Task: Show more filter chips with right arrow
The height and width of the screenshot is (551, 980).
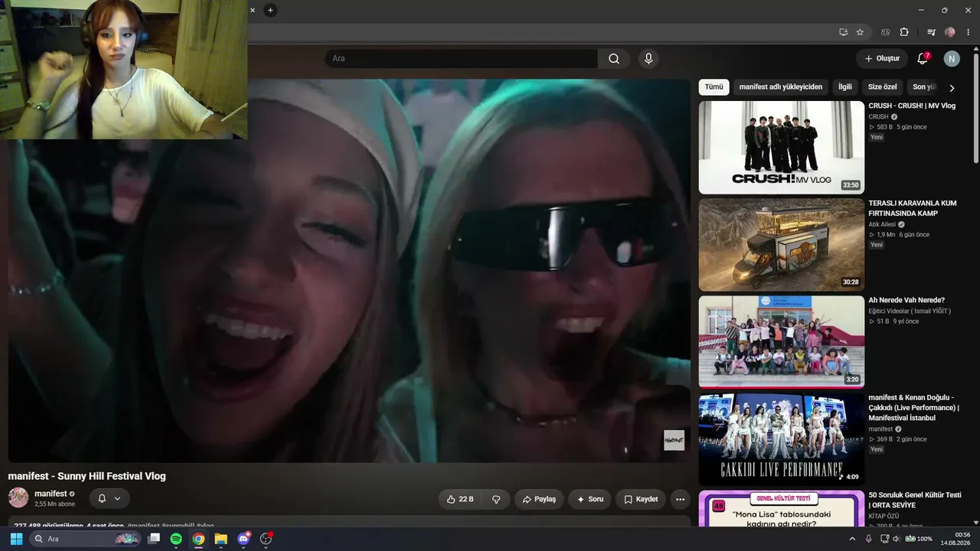Action: [952, 88]
